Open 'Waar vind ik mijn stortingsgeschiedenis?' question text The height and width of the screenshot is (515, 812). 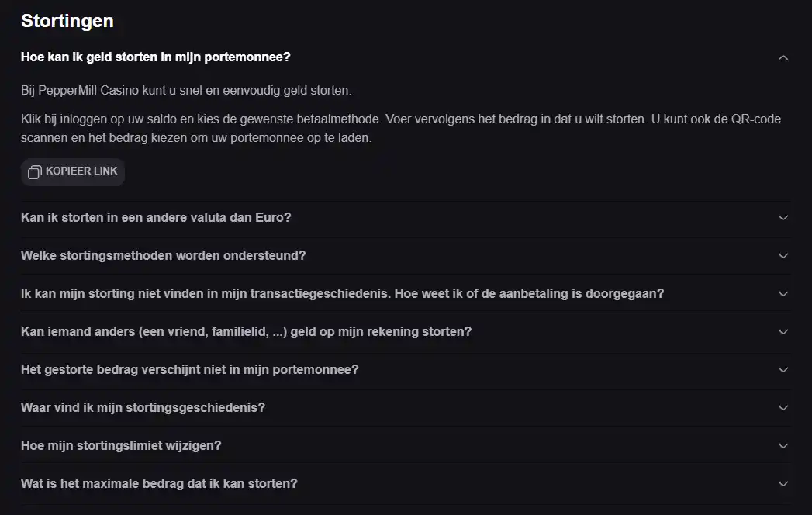click(143, 408)
